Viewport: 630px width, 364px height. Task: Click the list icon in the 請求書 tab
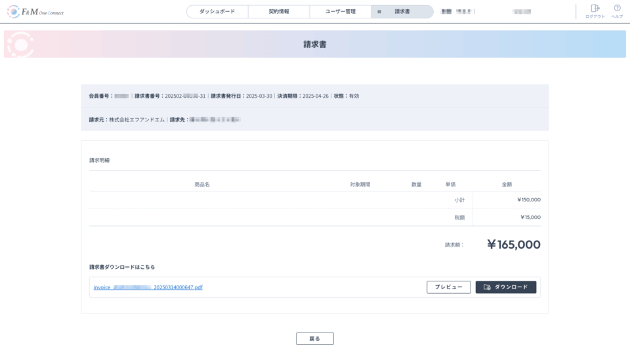click(x=379, y=12)
